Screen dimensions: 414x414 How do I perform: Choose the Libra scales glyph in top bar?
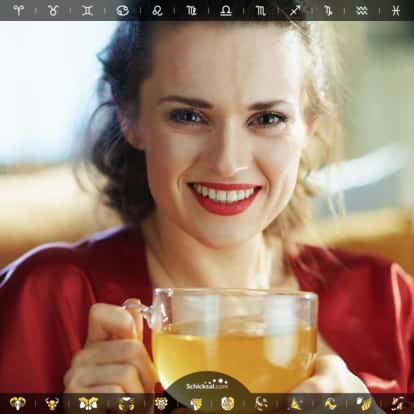click(x=226, y=10)
